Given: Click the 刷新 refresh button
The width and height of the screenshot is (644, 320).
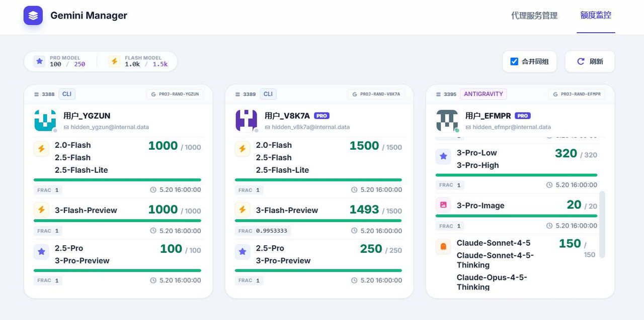Looking at the screenshot, I should [x=590, y=61].
